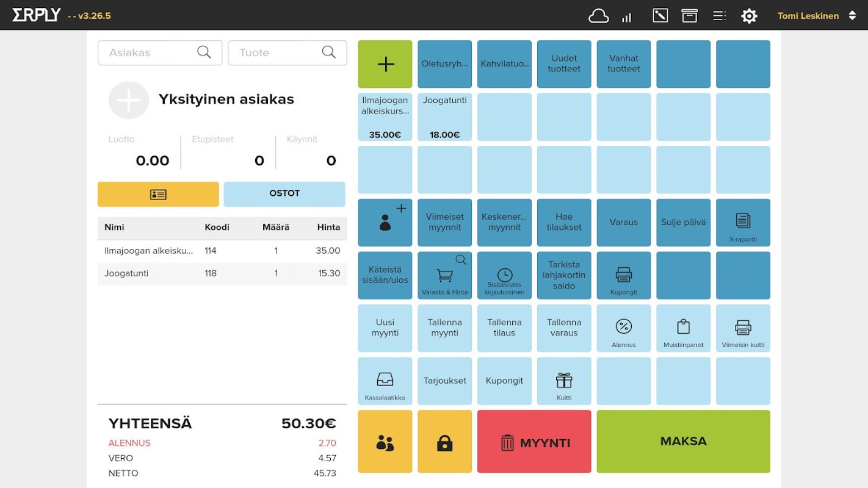Screen dimensions: 868x488
Task: Click the red MYYNTI trash button
Action: [x=534, y=442]
